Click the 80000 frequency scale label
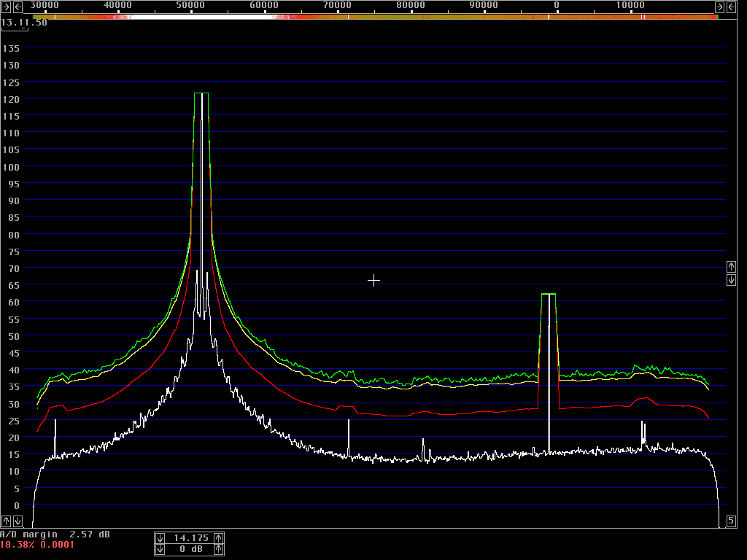Image resolution: width=747 pixels, height=560 pixels. (x=411, y=5)
